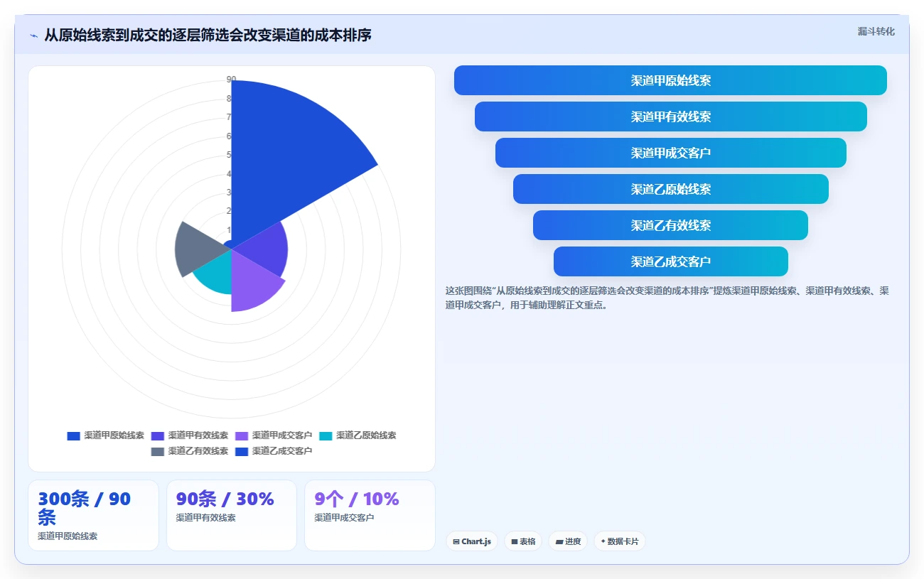Select the 渠道甲有效线索 funnel bar

point(670,117)
